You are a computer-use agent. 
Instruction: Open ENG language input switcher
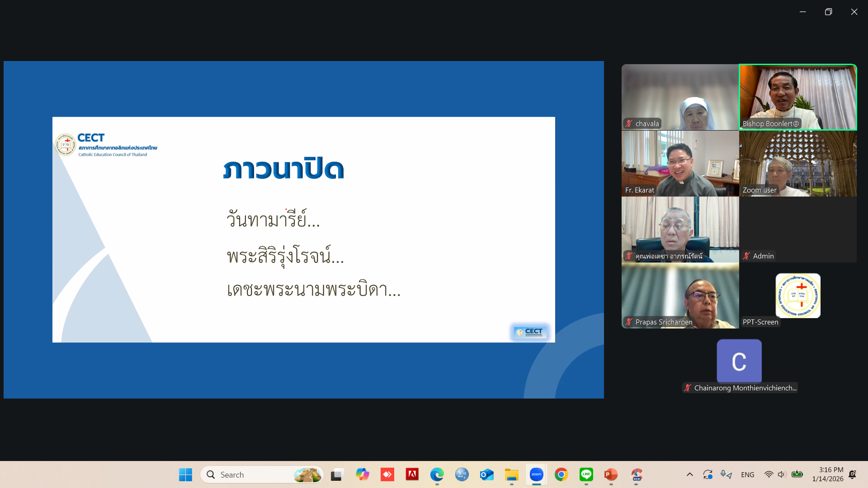click(747, 474)
